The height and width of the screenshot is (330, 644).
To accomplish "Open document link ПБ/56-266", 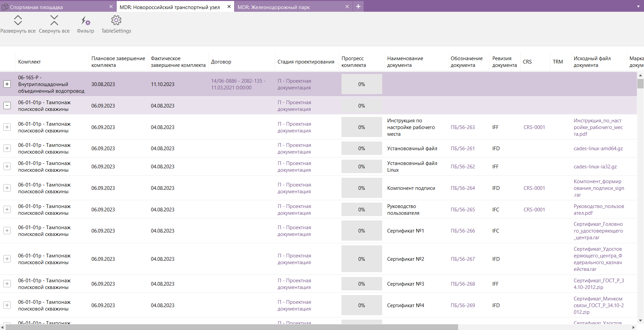I will point(463,231).
